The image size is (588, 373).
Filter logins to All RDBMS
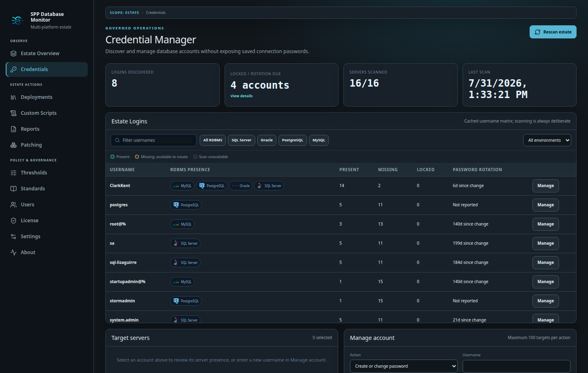[213, 140]
